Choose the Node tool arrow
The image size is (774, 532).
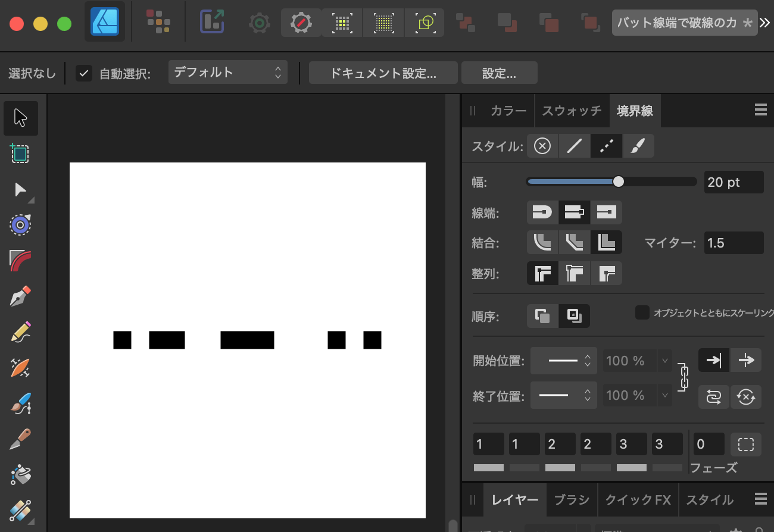pyautogui.click(x=21, y=190)
